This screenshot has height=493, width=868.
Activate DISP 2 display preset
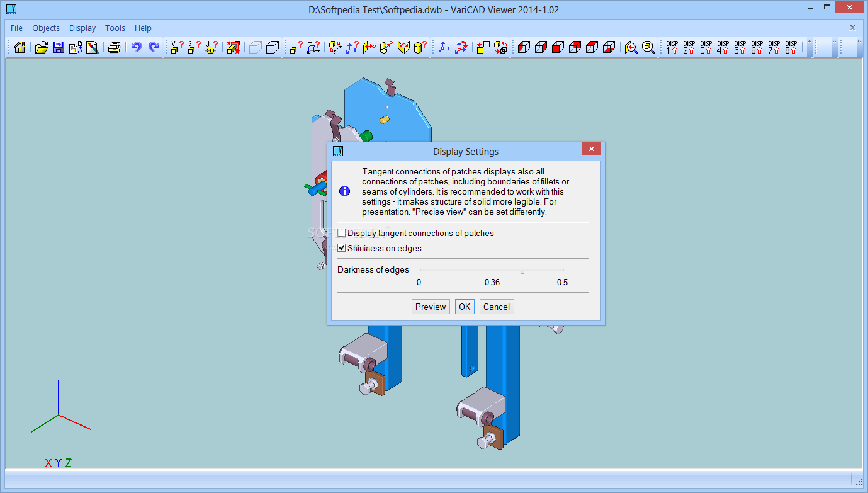689,47
